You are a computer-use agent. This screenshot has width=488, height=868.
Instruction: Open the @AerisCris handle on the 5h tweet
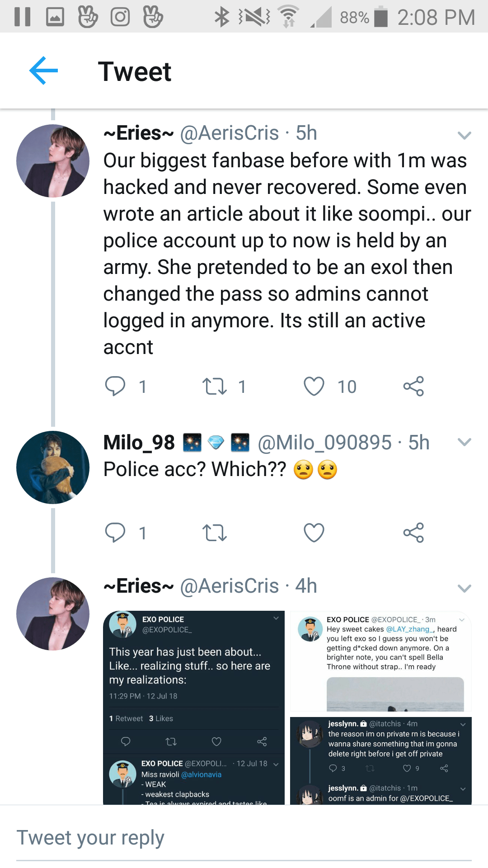pyautogui.click(x=230, y=133)
